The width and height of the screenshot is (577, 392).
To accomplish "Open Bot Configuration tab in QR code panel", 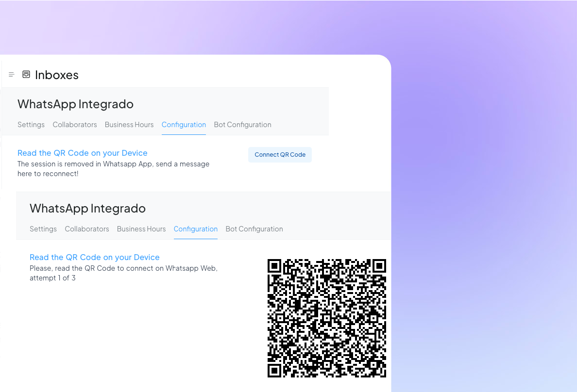I will (254, 229).
